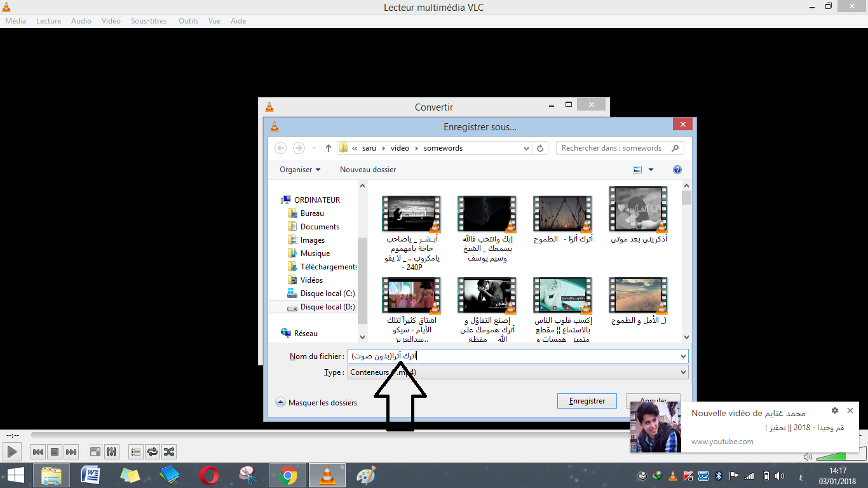Screen dimensions: 868x488
Task: Select Vidéos in the folder tree
Action: (311, 280)
